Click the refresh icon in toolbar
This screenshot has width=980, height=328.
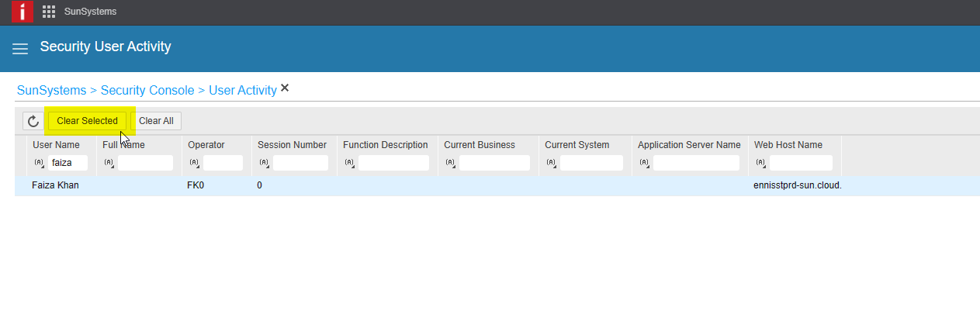coord(33,121)
